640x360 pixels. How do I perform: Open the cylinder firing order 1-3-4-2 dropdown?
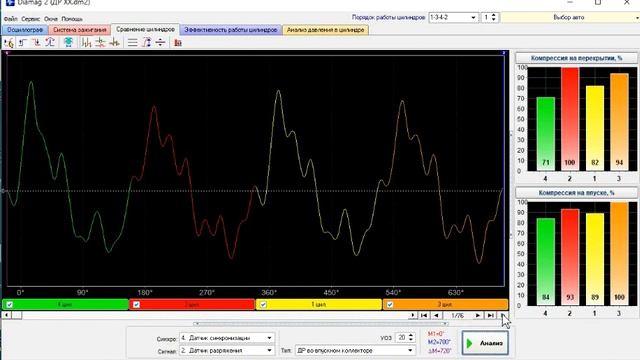pyautogui.click(x=453, y=18)
